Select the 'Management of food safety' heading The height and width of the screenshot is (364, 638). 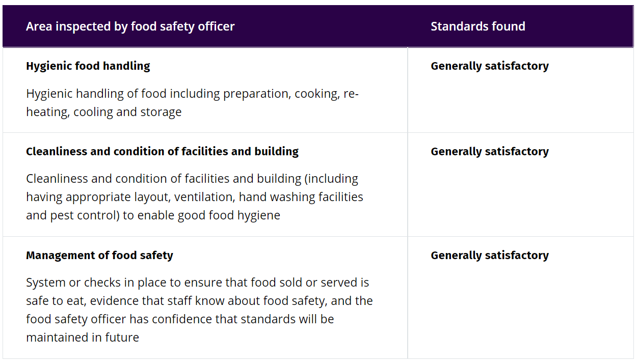[99, 255]
